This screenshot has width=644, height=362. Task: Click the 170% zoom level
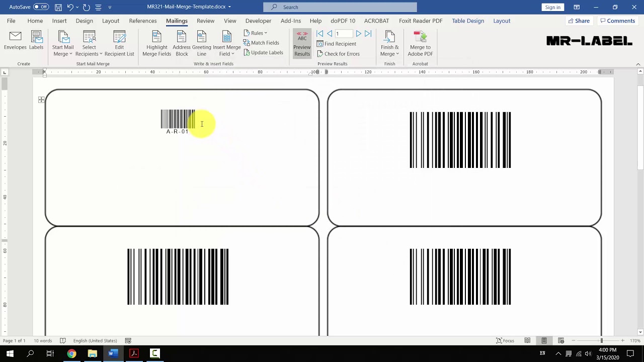635,341
